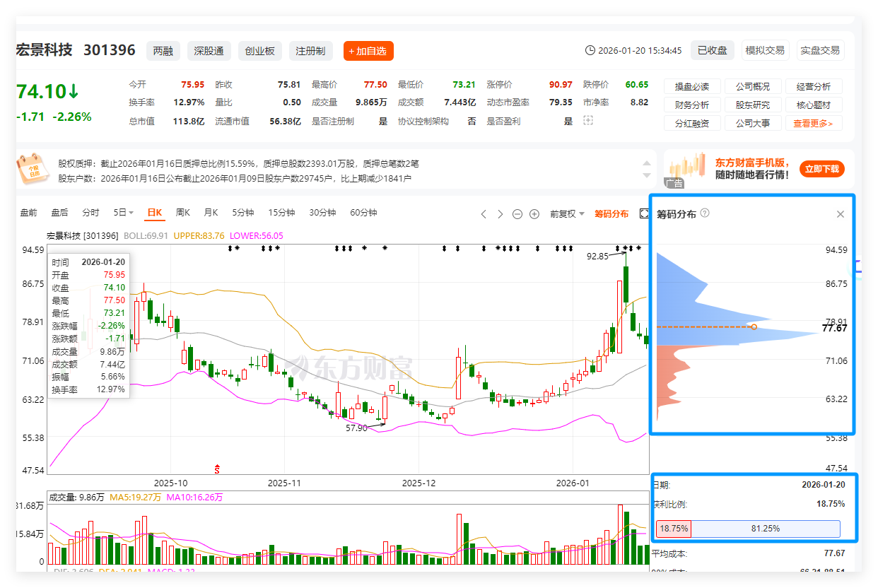This screenshot has width=878, height=588.
Task: Click the BOLL:69.91 indicator label
Action: pos(146,235)
